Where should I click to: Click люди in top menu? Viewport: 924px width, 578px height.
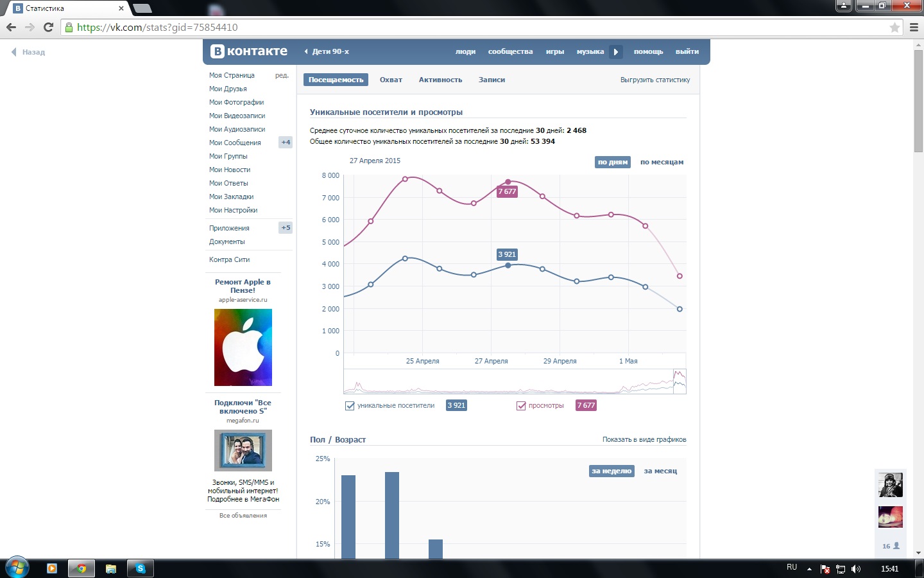[465, 51]
